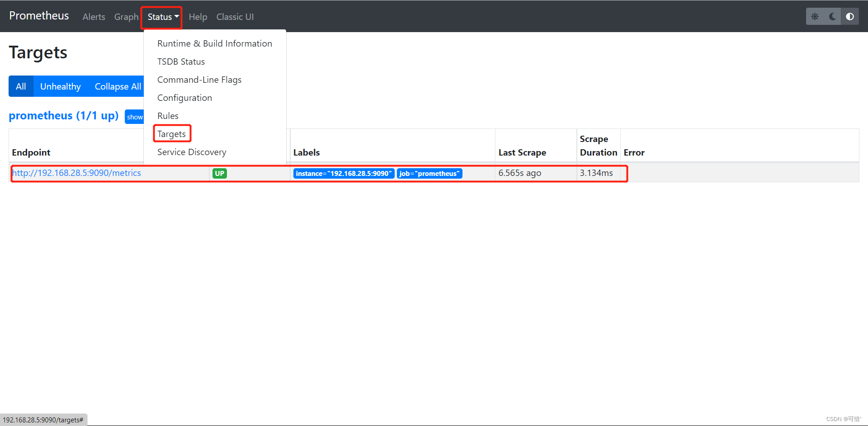Screen dimensions: 868x426
Task: Select Command-Line Flags entry
Action: (x=215, y=80)
